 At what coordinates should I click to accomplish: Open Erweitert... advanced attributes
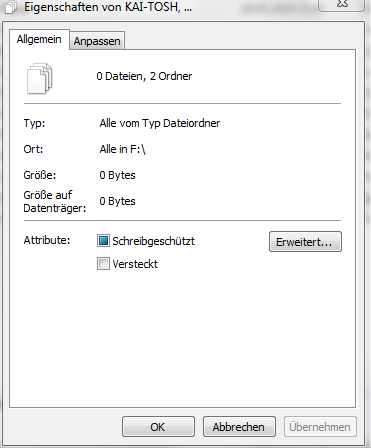305,242
